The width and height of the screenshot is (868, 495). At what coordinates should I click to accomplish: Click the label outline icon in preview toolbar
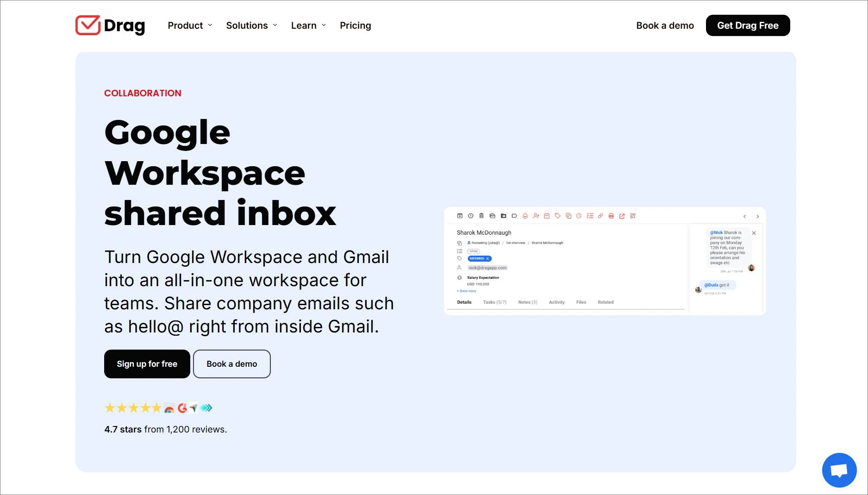[514, 216]
